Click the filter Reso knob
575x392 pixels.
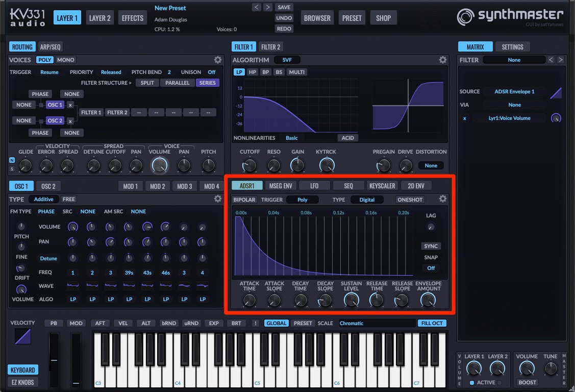point(273,166)
